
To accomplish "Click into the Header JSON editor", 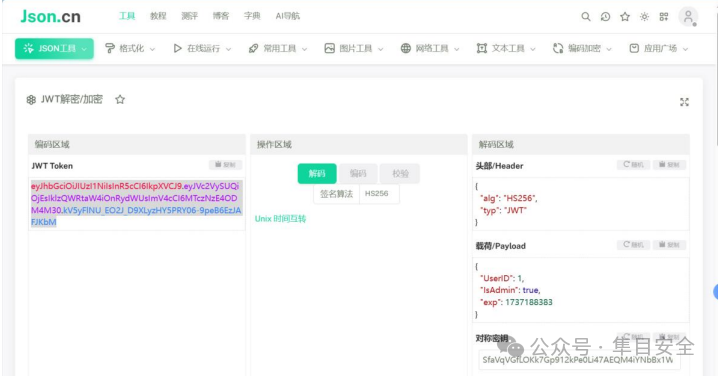I will [581, 204].
